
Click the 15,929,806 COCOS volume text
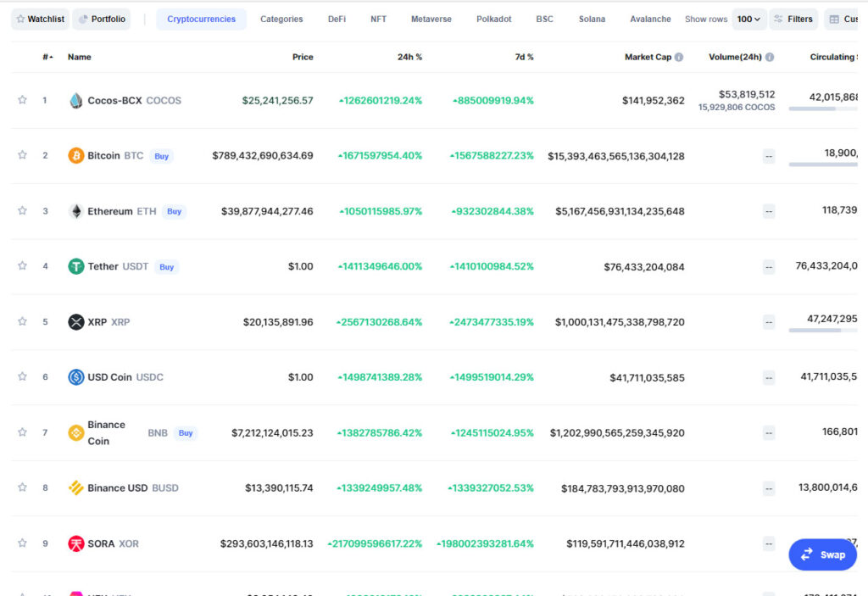pyautogui.click(x=737, y=108)
